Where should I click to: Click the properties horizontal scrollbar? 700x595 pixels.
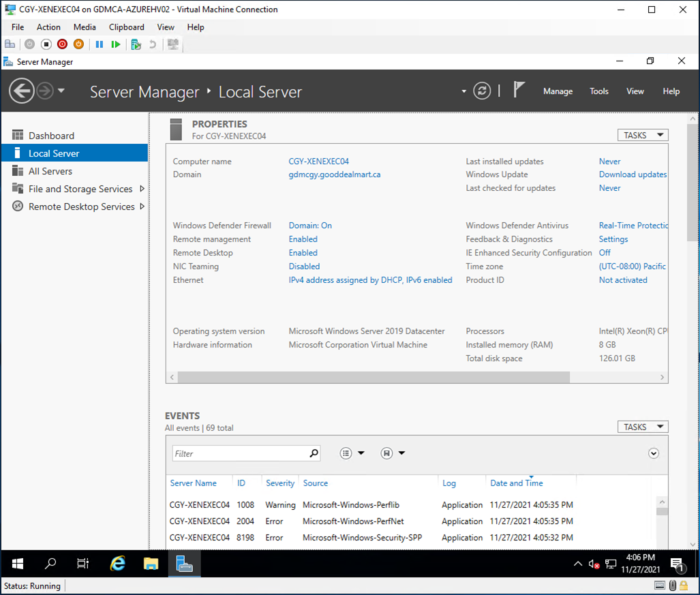point(374,377)
